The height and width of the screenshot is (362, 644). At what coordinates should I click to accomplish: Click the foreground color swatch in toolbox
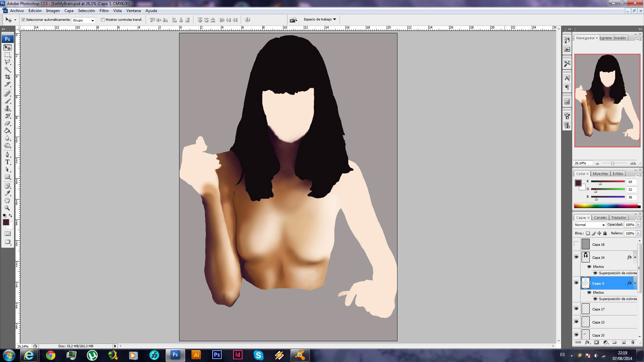click(x=6, y=222)
